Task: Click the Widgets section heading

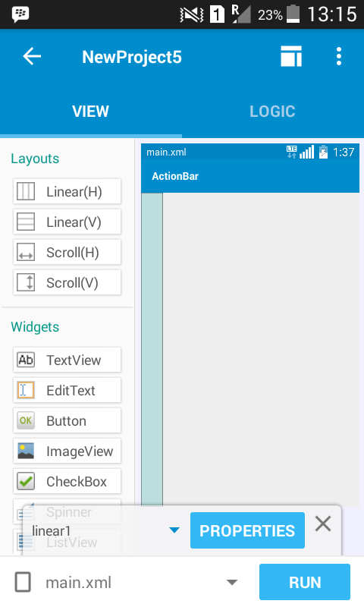Action: [x=35, y=327]
